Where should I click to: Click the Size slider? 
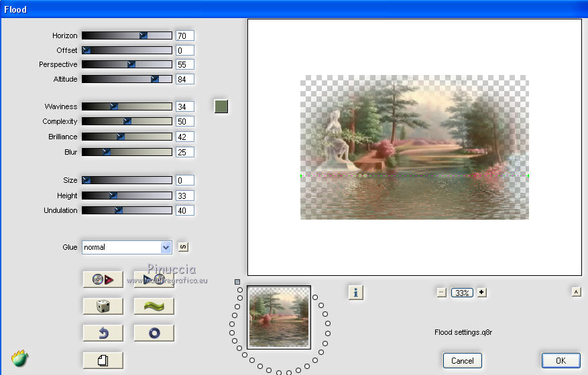tap(127, 180)
